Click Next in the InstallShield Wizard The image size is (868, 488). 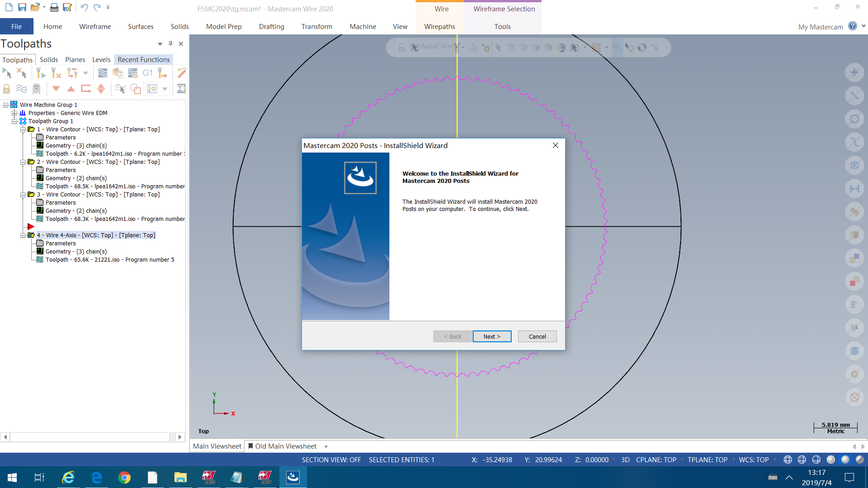492,336
